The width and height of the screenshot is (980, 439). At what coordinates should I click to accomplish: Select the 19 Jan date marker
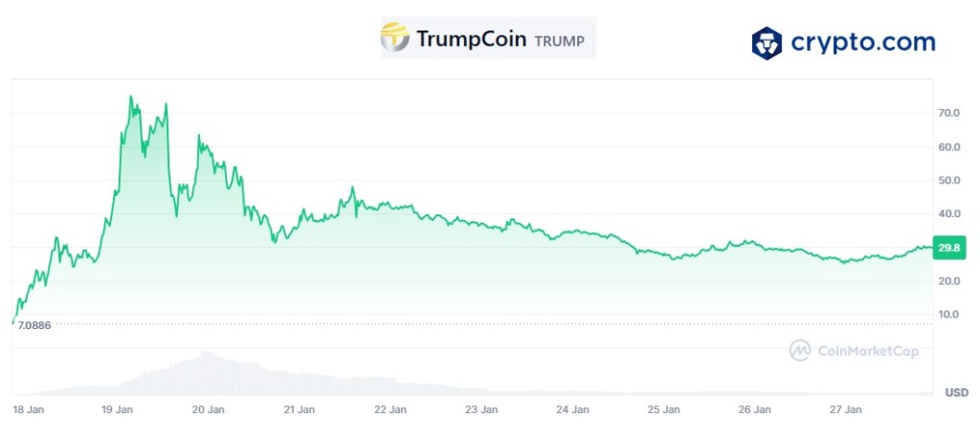pyautogui.click(x=118, y=410)
